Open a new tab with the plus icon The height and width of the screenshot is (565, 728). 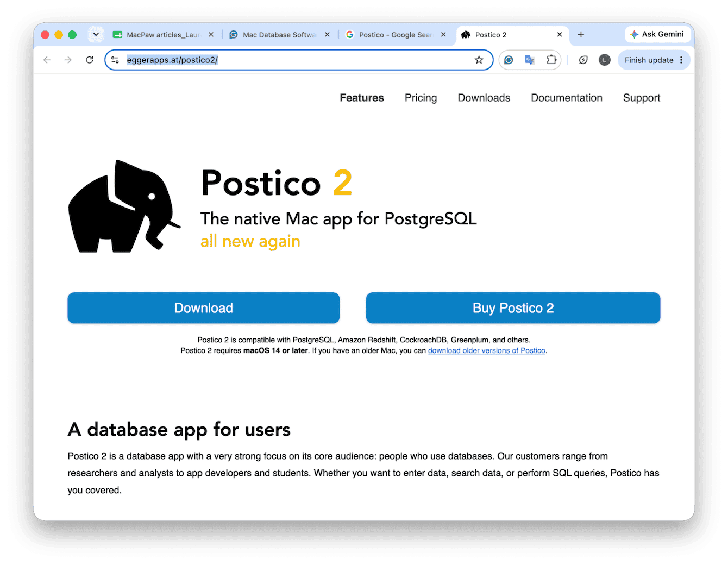click(581, 34)
